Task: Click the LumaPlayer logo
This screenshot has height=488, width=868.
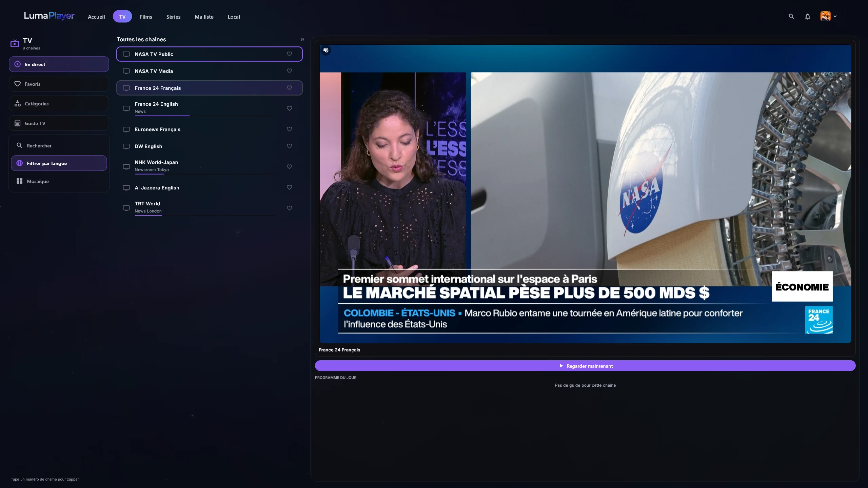Action: [x=49, y=16]
